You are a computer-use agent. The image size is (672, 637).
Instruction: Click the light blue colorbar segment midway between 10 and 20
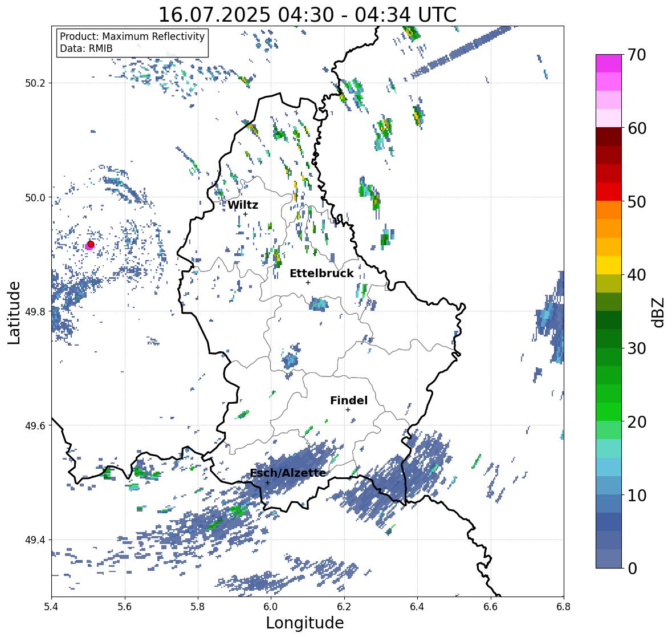[x=609, y=467]
